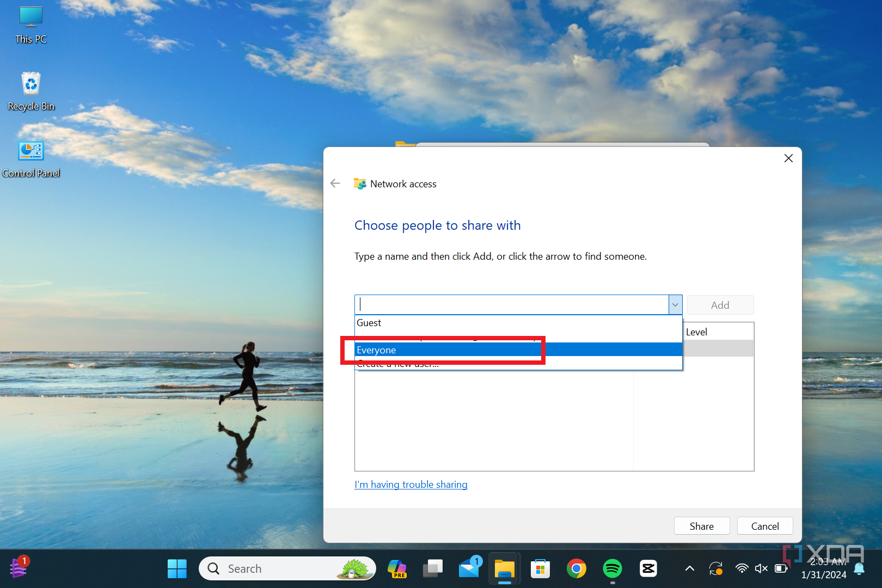Open the Copilot preview app
The width and height of the screenshot is (882, 588).
[397, 568]
